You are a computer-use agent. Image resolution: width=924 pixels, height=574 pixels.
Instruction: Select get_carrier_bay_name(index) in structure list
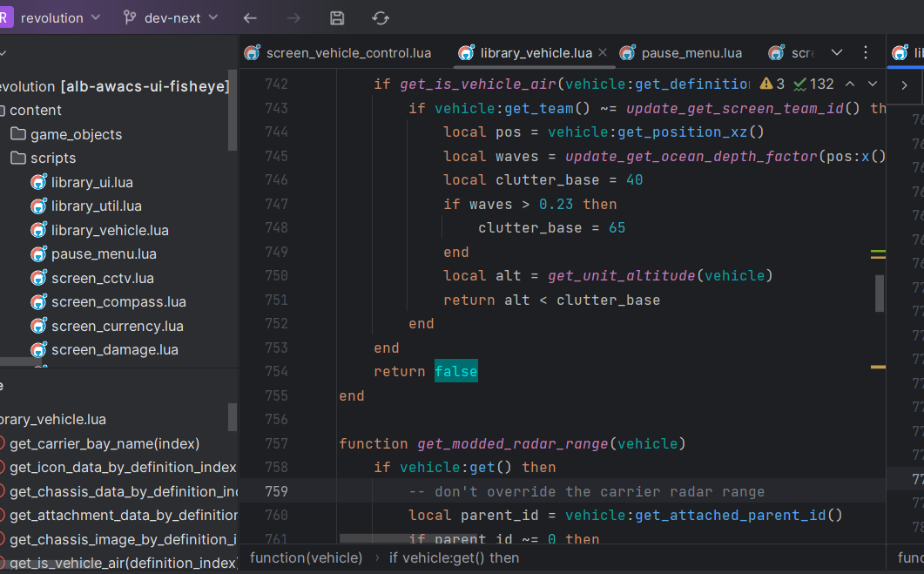(105, 443)
